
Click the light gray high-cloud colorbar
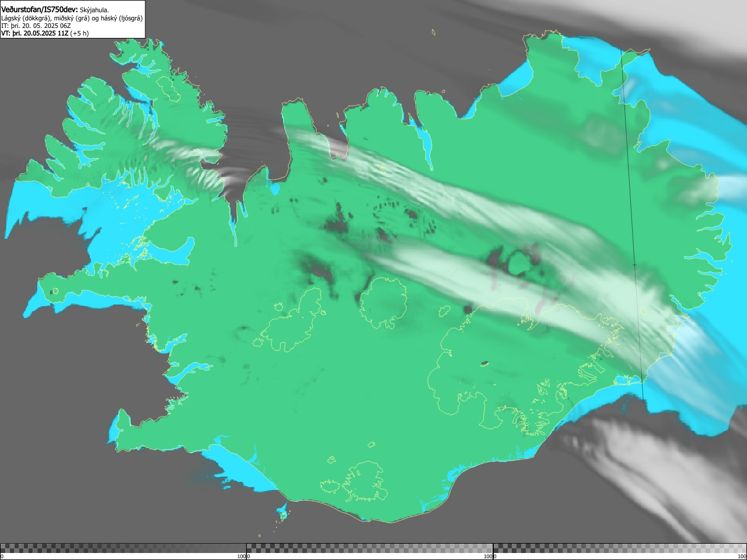tap(620, 548)
